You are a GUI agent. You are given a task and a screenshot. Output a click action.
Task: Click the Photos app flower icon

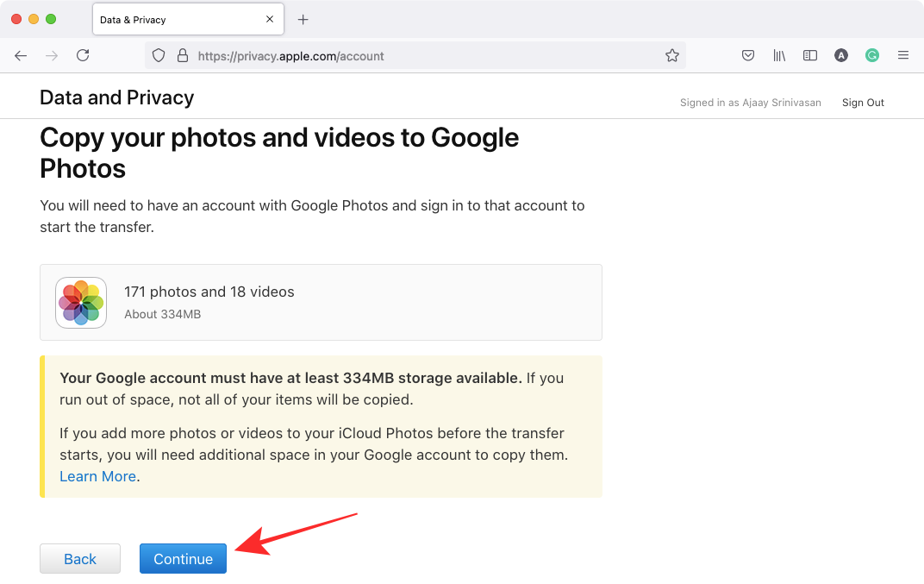[81, 303]
